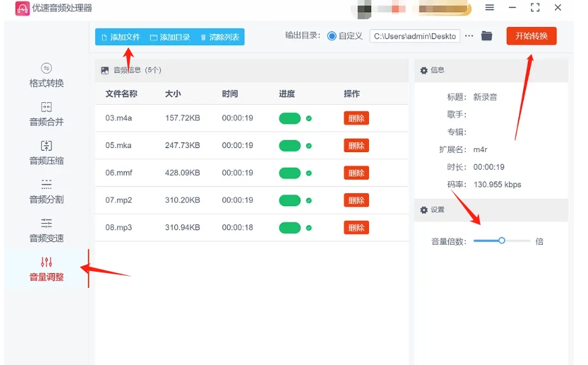Screen dimensions: 588x365
Task: Click 添加目录 to add a folder
Action: 170,37
